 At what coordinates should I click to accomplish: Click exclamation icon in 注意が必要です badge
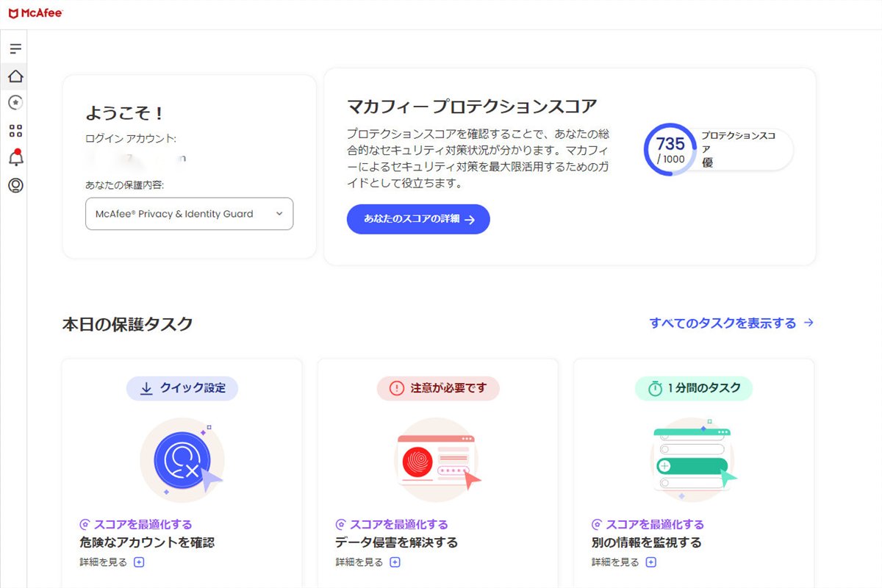[397, 388]
